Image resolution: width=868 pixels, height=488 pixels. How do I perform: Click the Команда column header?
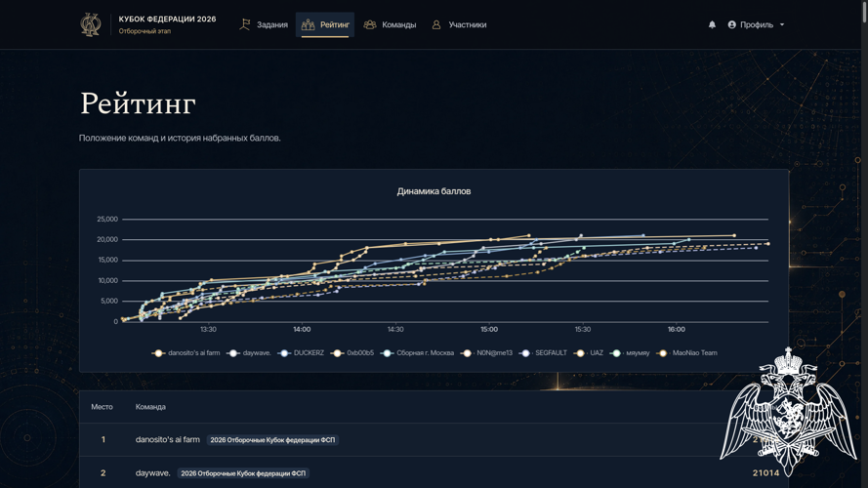(150, 407)
